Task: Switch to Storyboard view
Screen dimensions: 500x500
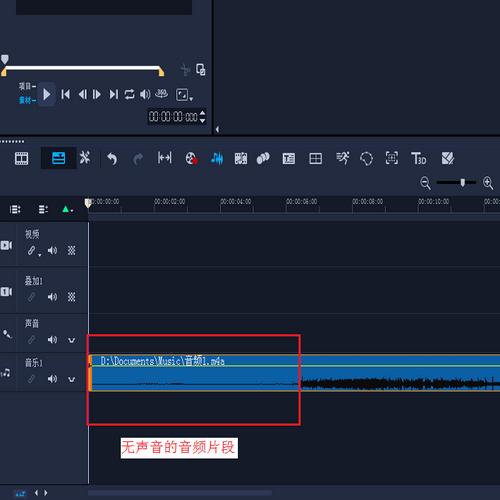Action: click(22, 159)
